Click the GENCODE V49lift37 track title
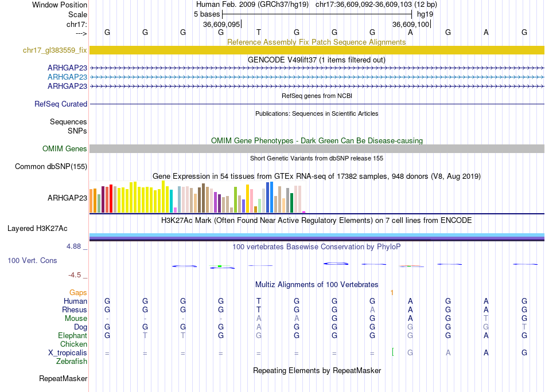 316,60
